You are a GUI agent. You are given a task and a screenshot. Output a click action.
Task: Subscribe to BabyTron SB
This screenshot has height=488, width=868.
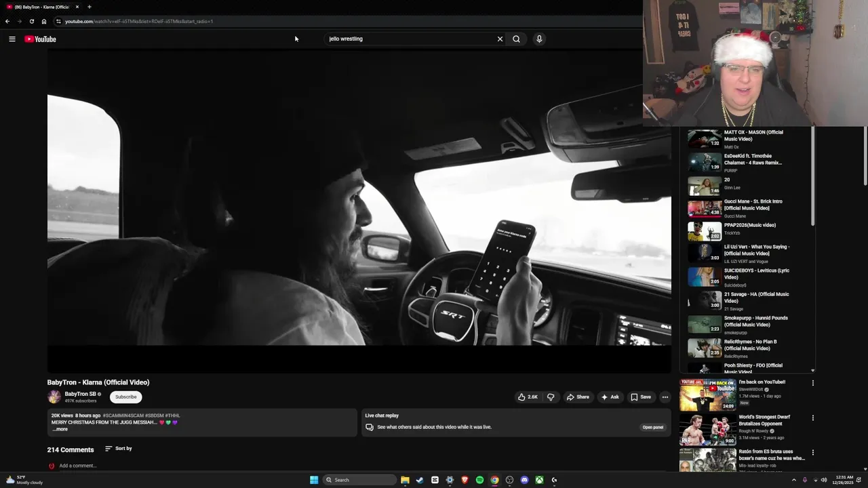pyautogui.click(x=125, y=397)
